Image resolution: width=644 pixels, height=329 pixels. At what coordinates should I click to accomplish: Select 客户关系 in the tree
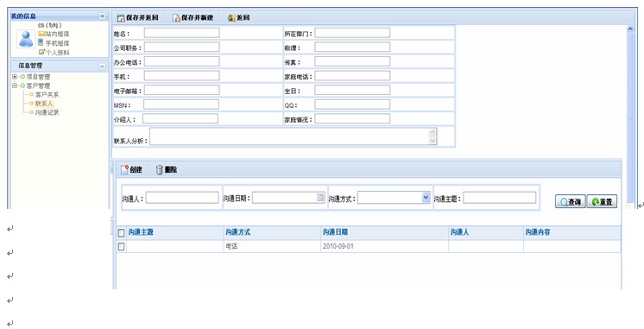(x=47, y=94)
